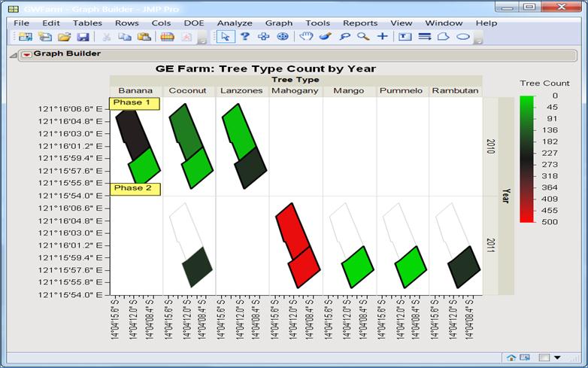Click the Banana column header
Viewport: 588px width, 368px height.
pos(135,90)
